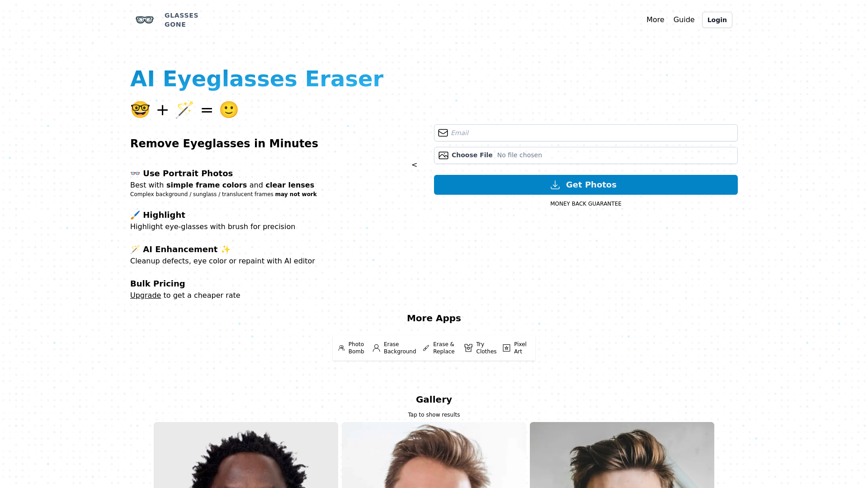This screenshot has height=488, width=868.
Task: Open the Pixel Art app
Action: click(x=515, y=348)
